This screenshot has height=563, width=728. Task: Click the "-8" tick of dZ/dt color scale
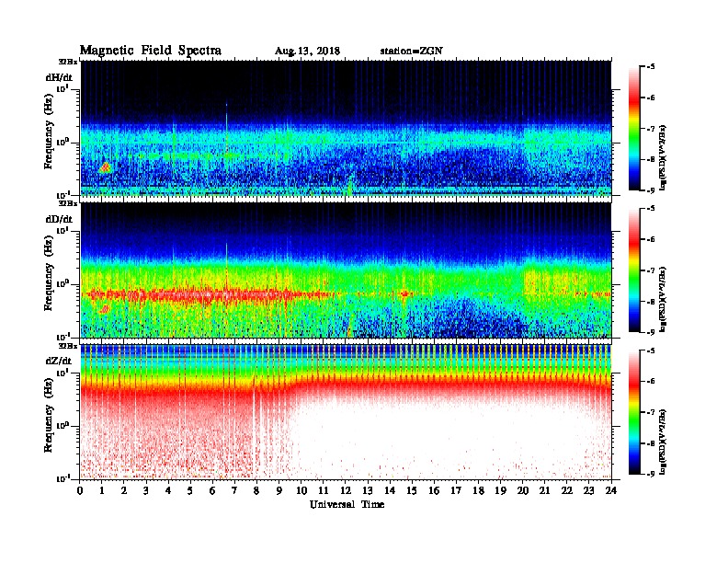point(650,443)
